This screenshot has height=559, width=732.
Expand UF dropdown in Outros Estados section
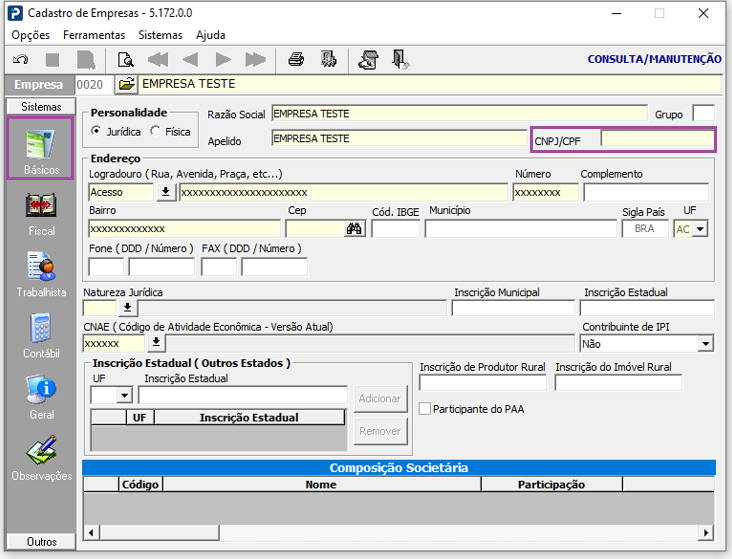[x=124, y=396]
